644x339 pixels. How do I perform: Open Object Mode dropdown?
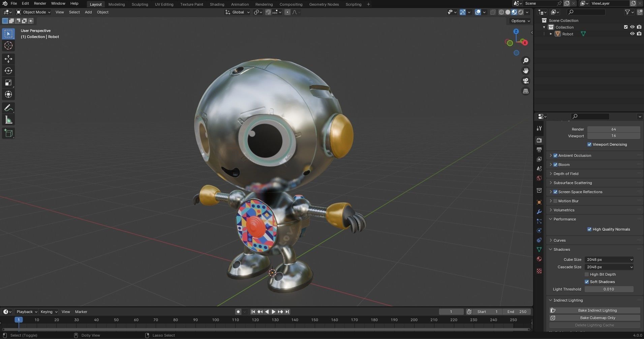click(33, 12)
